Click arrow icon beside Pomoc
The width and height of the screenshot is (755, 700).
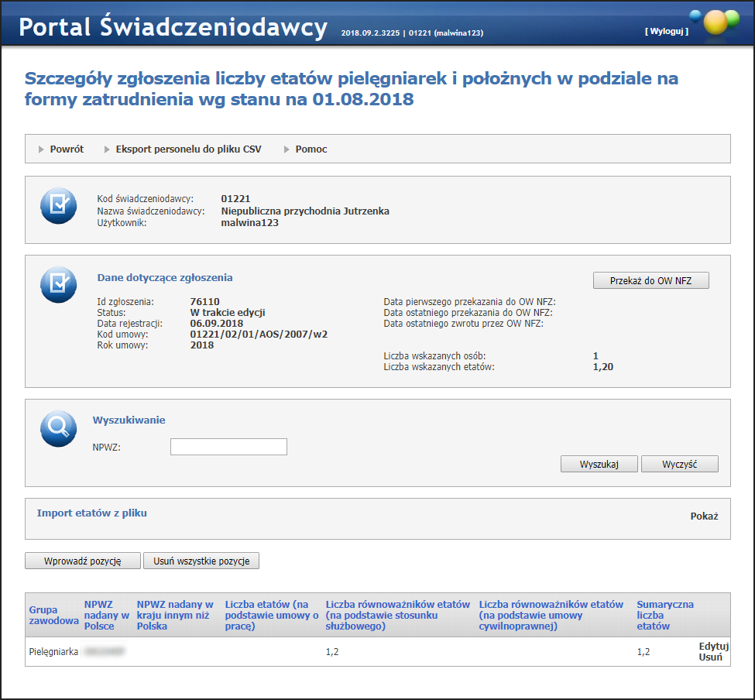point(287,149)
